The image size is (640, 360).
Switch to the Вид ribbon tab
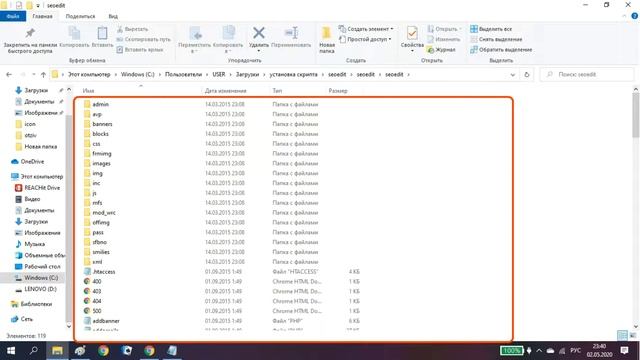pyautogui.click(x=113, y=16)
